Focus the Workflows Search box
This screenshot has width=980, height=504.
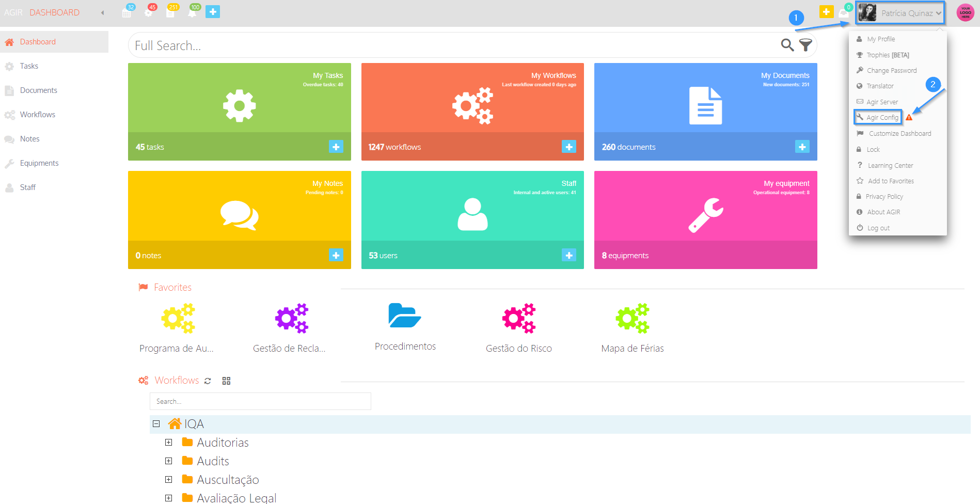pyautogui.click(x=260, y=401)
